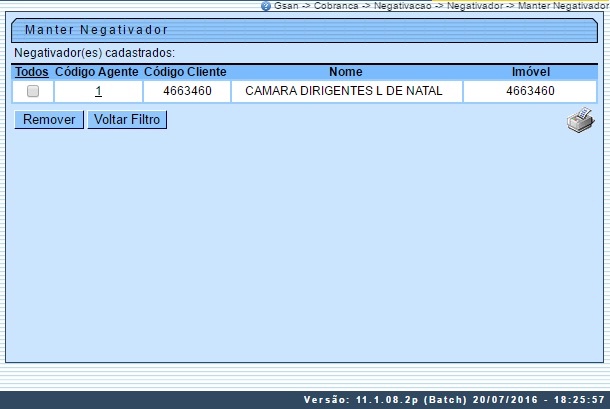Select the Código Cliente value 4663460
The width and height of the screenshot is (610, 409).
pyautogui.click(x=187, y=91)
